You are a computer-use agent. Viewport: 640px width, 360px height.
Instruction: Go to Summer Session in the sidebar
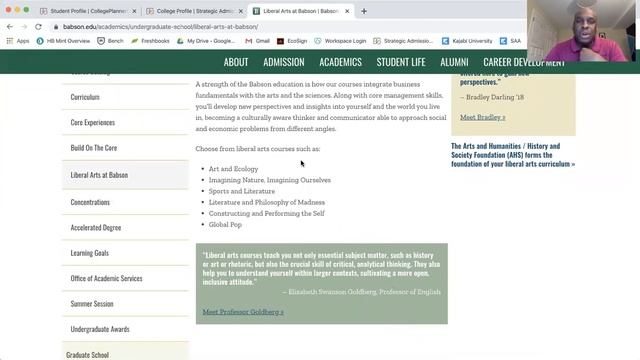coord(92,304)
